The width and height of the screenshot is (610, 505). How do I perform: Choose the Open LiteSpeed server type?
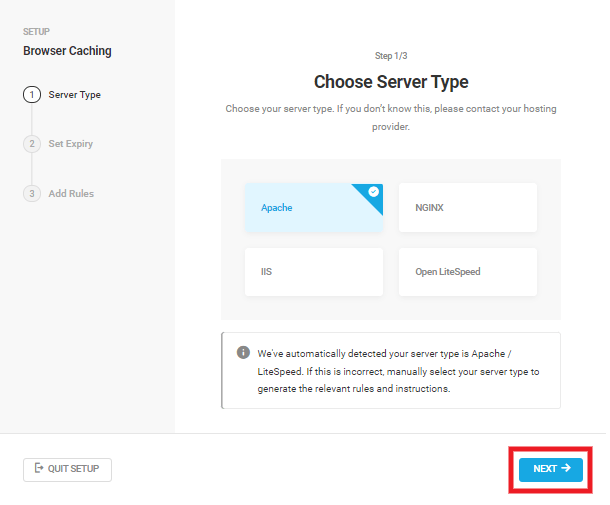468,272
